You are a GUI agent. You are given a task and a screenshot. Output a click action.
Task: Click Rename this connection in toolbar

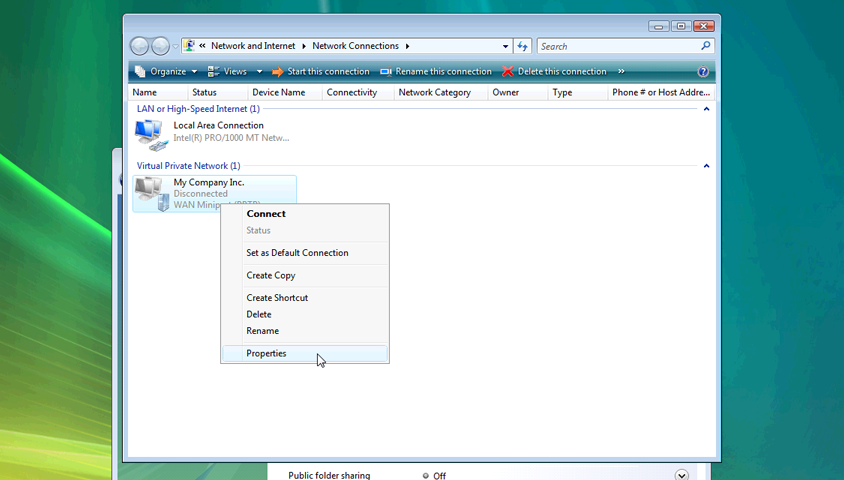[436, 72]
